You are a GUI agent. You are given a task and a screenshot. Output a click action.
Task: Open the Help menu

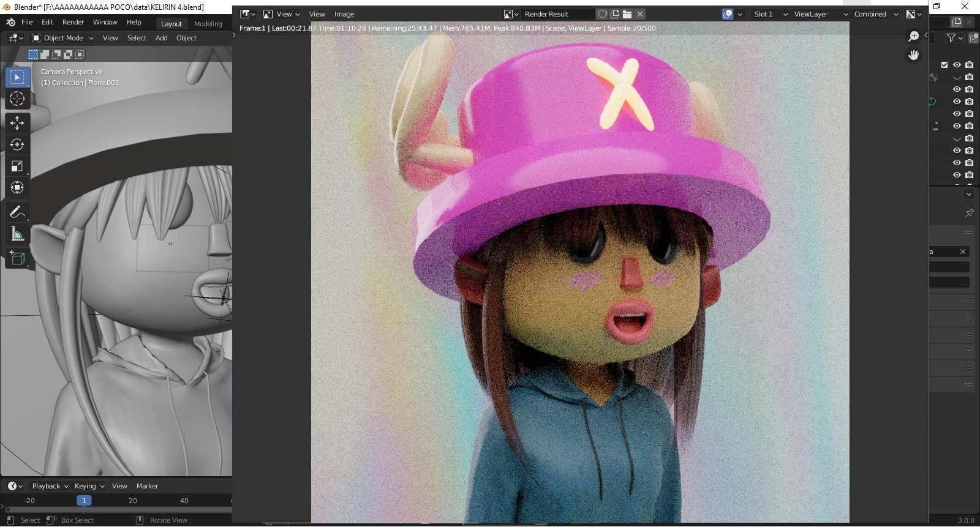click(134, 22)
